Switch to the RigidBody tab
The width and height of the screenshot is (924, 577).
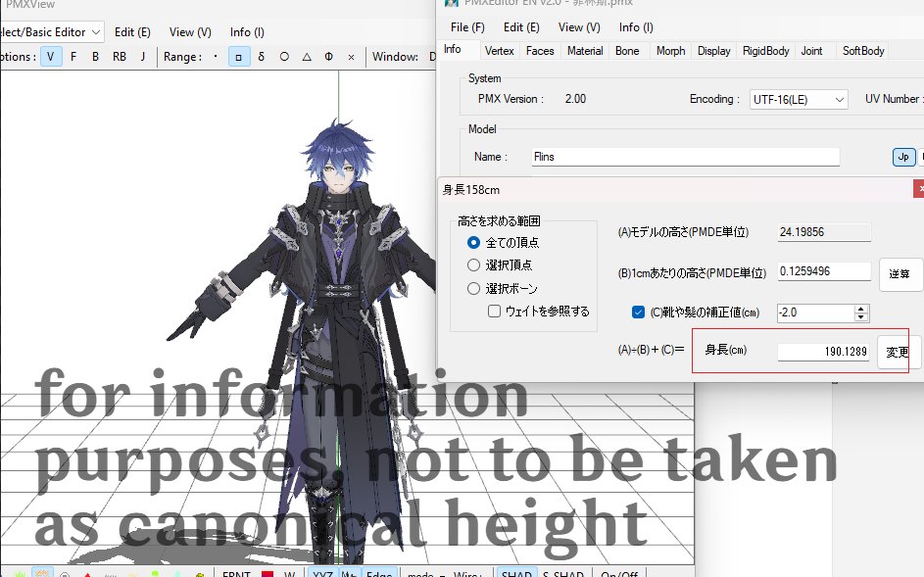(x=765, y=51)
